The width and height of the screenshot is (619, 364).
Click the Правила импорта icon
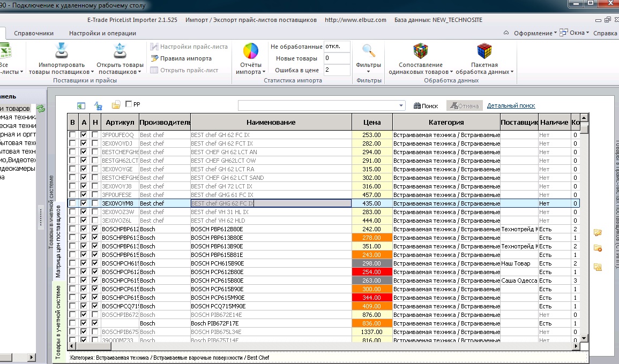[154, 58]
